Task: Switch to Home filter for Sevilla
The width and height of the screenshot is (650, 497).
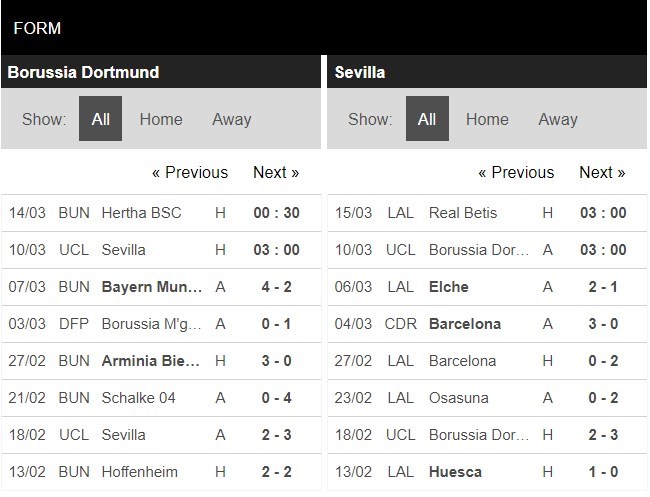Action: 487,119
